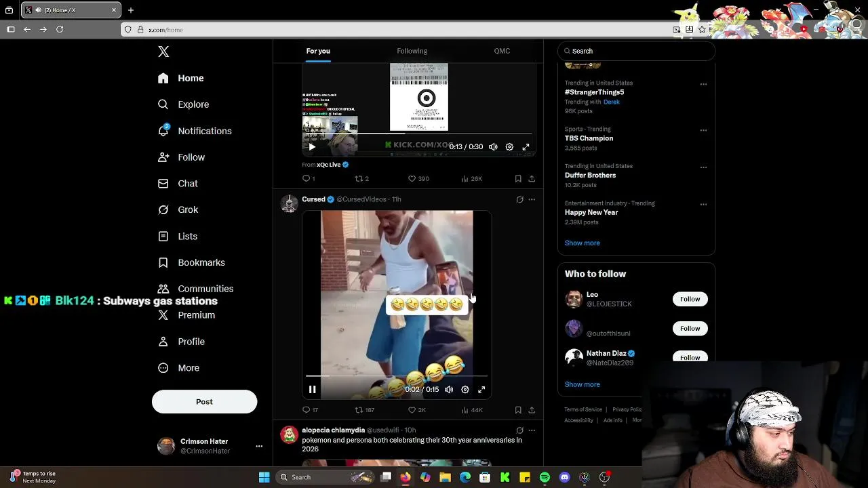Pause the Cursed video
Screen dimensions: 868x488
click(x=312, y=390)
